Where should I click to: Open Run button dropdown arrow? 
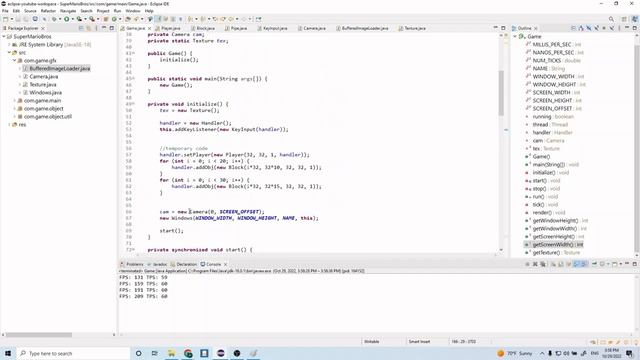click(x=73, y=19)
